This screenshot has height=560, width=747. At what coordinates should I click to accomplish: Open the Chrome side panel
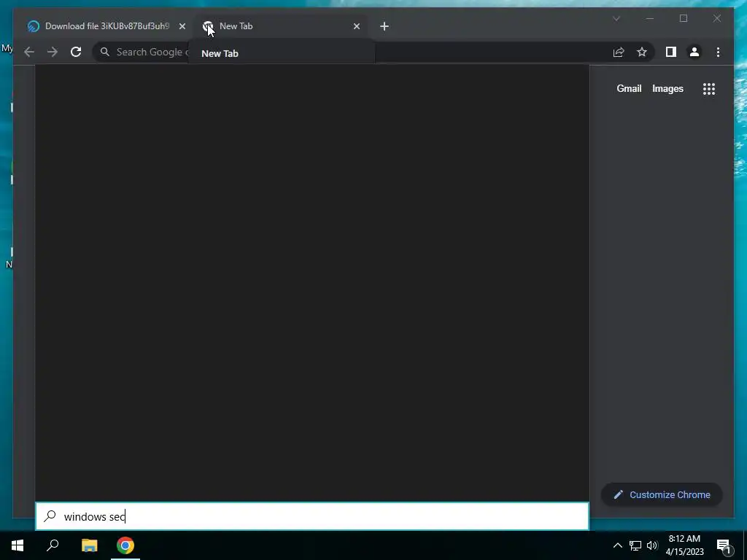click(x=671, y=52)
